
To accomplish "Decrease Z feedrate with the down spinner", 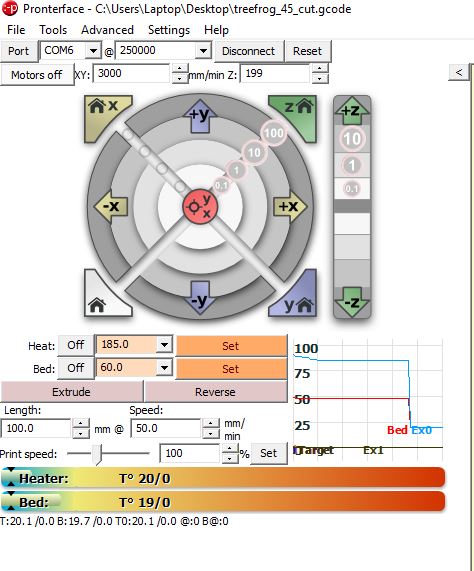I will pyautogui.click(x=320, y=78).
